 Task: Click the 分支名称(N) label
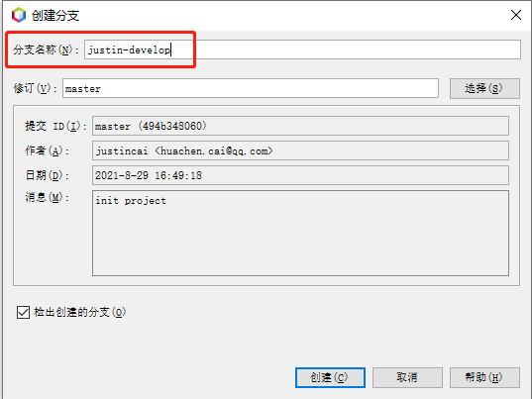coord(46,50)
